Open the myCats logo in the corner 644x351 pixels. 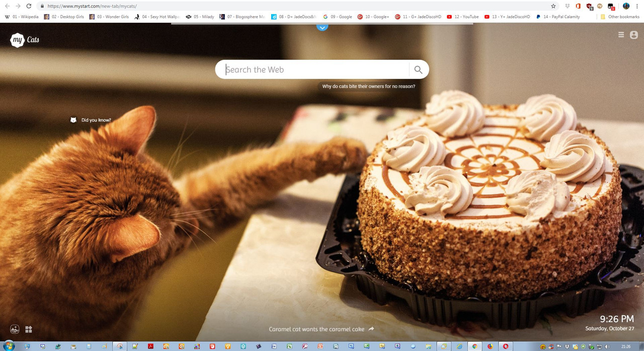tap(25, 40)
